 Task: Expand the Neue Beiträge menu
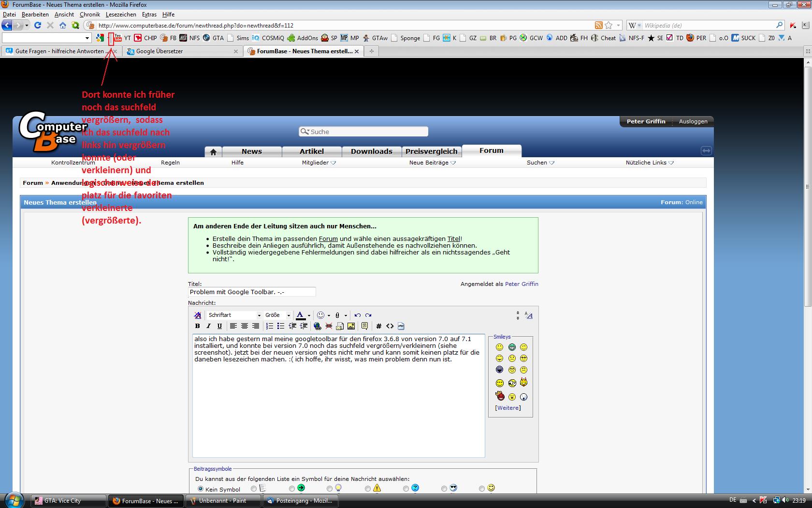[x=433, y=163]
